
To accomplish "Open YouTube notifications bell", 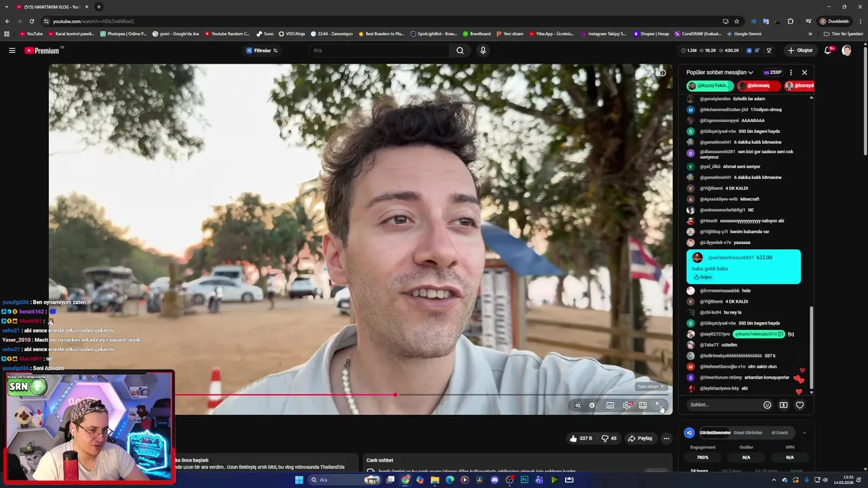I will tap(829, 50).
